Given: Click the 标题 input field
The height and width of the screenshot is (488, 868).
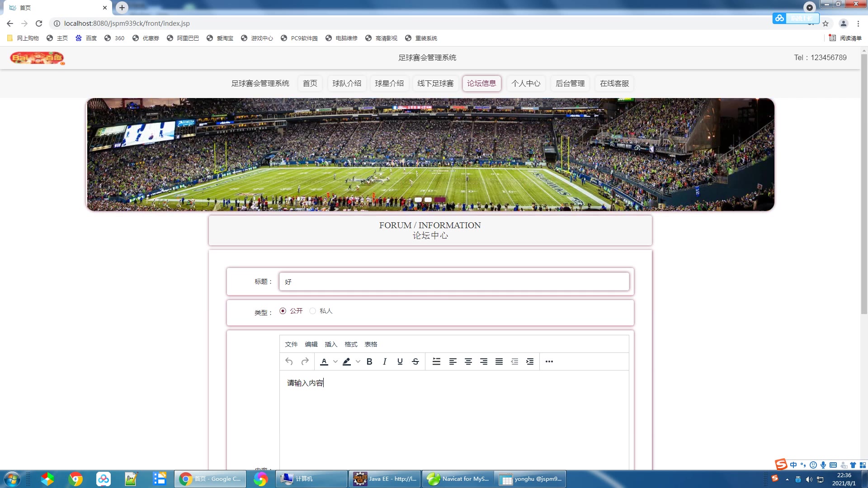Looking at the screenshot, I should pos(454,282).
